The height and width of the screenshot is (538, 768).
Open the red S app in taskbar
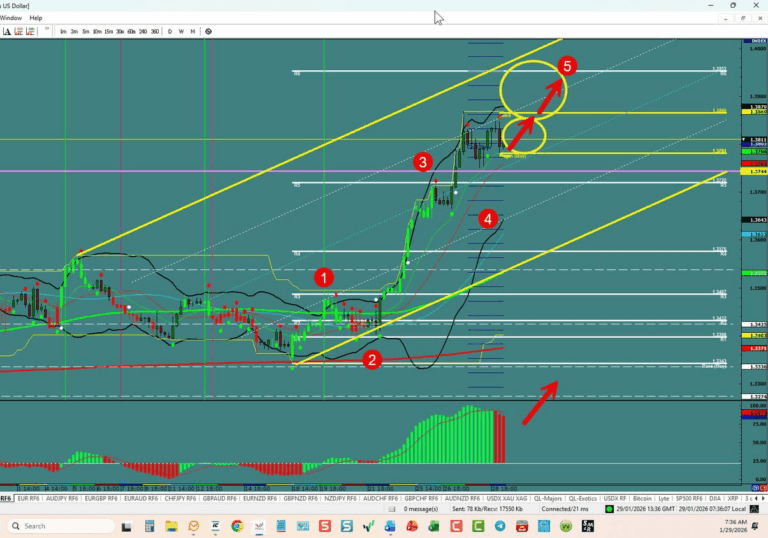pos(325,526)
